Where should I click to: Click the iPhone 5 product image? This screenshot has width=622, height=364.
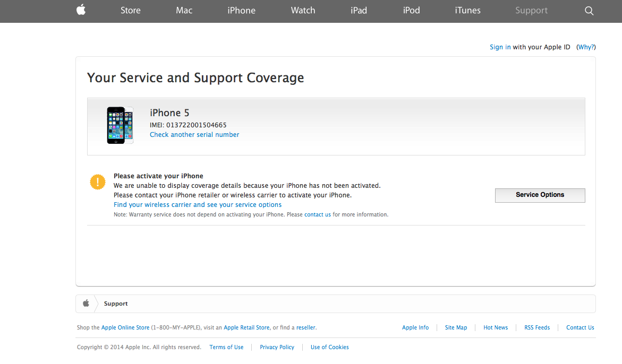(x=120, y=125)
